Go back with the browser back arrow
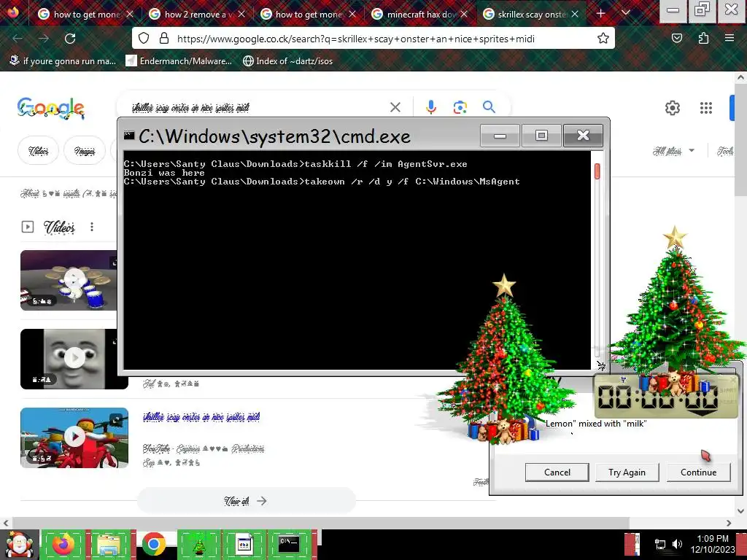This screenshot has width=747, height=560. click(18, 39)
